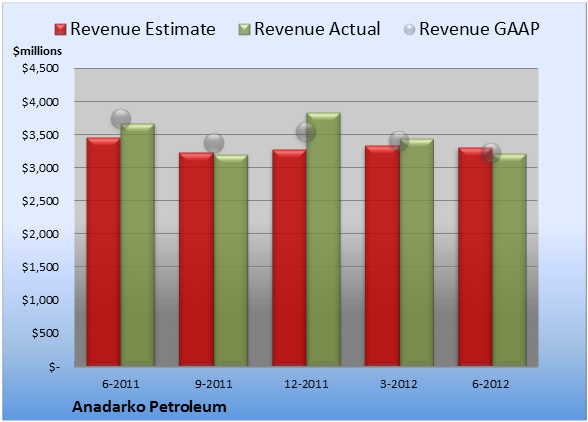Select the red estimate bar for 6-2012

(x=475, y=257)
